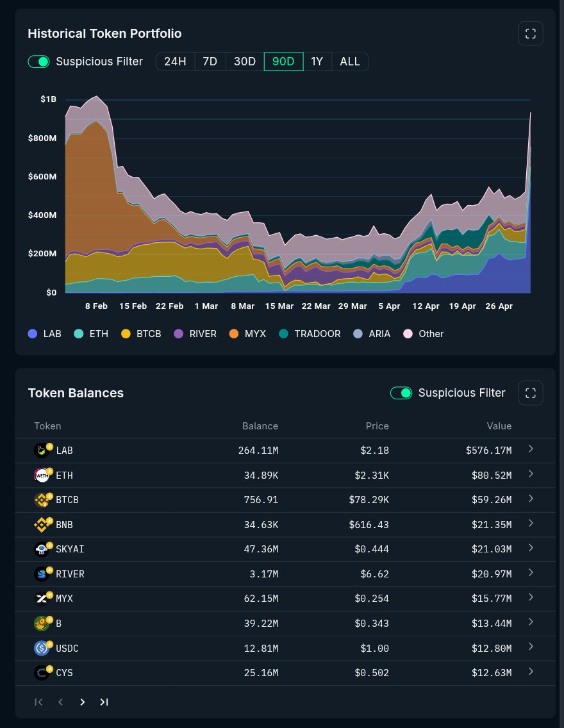This screenshot has height=728, width=564.
Task: Click the $1B y-axis label
Action: coord(48,99)
